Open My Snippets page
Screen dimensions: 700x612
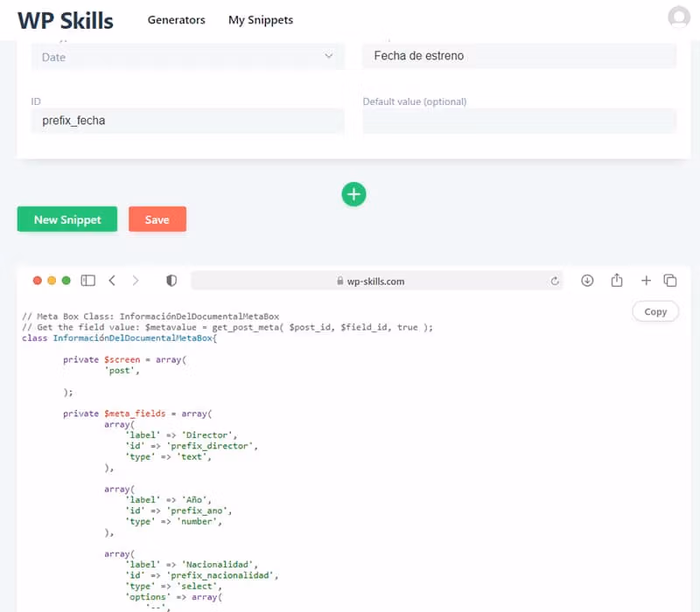(x=261, y=20)
